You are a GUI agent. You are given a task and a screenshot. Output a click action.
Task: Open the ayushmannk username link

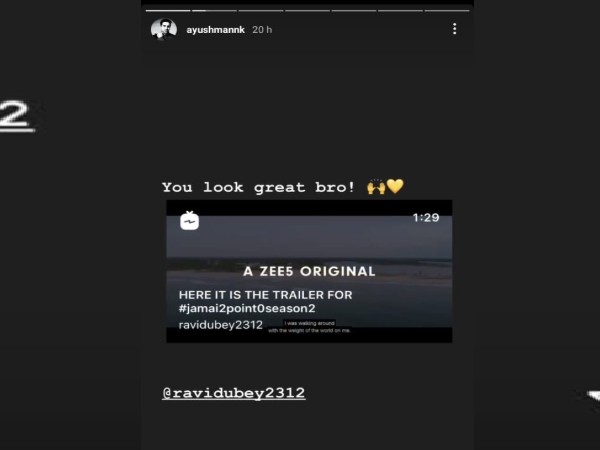(215, 30)
